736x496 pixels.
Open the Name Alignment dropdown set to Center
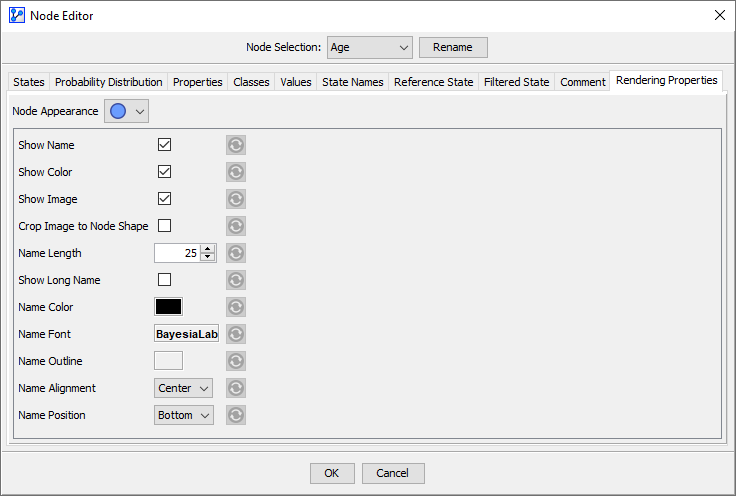(x=183, y=388)
